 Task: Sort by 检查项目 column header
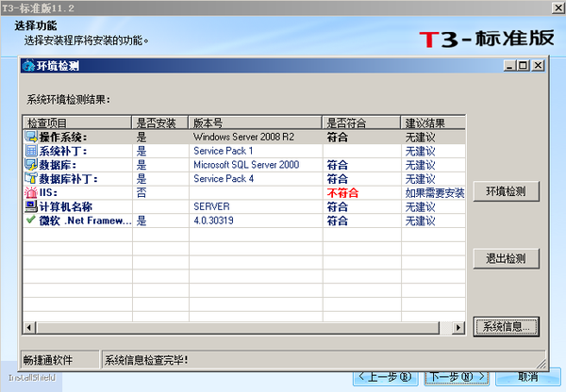77,123
